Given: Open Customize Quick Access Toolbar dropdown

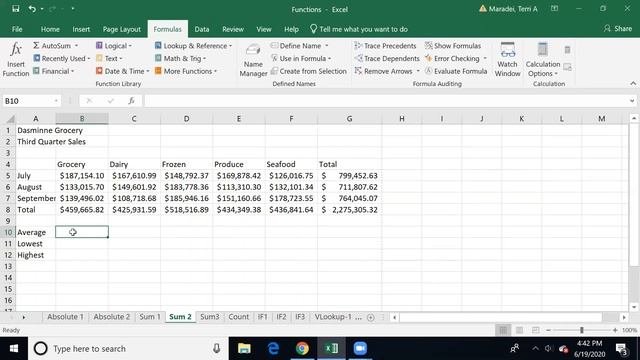Looking at the screenshot, I should click(x=73, y=9).
